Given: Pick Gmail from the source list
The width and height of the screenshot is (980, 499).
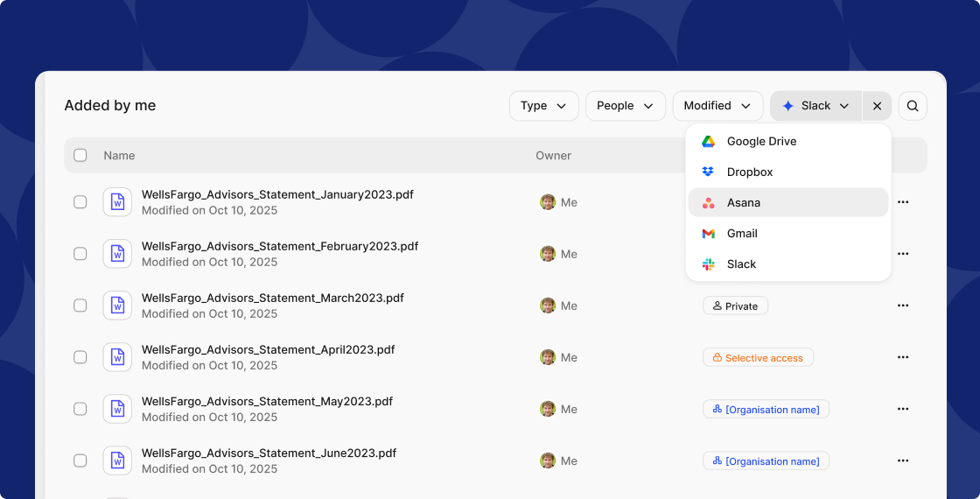Looking at the screenshot, I should coord(742,234).
